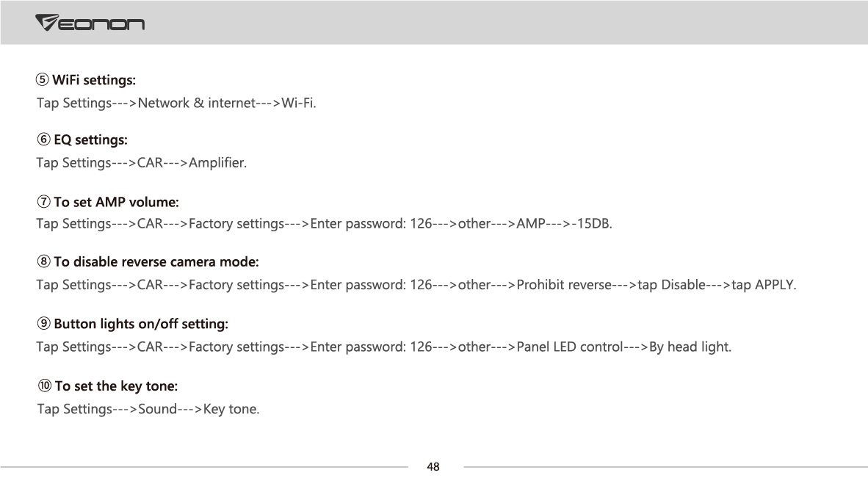The width and height of the screenshot is (868, 478).
Task: Click the word Amplifier in EQ instructions
Action: tap(217, 163)
